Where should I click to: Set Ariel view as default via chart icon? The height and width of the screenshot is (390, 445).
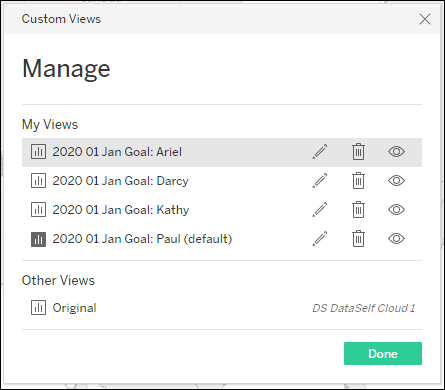click(38, 152)
